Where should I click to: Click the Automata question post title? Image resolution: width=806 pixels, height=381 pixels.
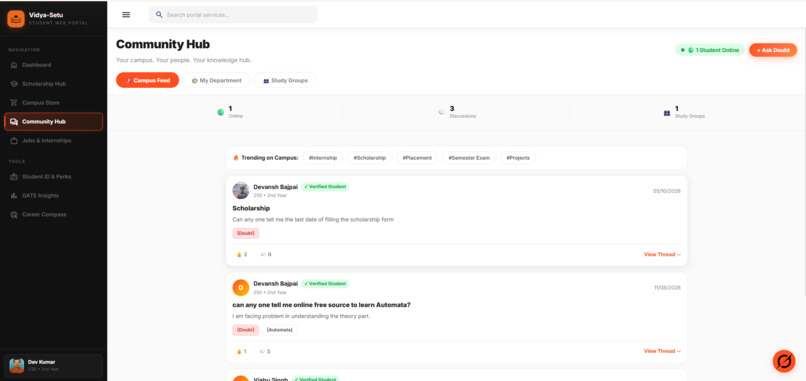[321, 305]
